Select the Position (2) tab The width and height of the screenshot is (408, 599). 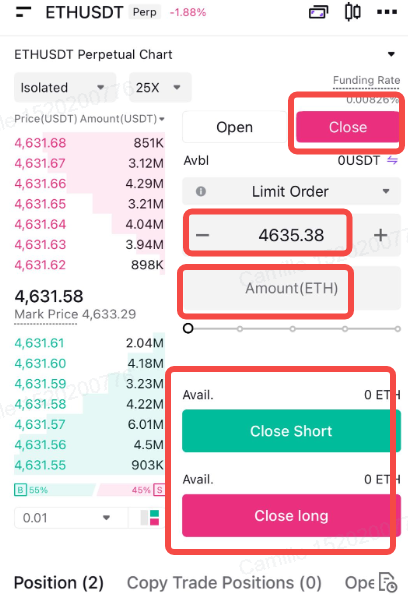[x=59, y=583]
